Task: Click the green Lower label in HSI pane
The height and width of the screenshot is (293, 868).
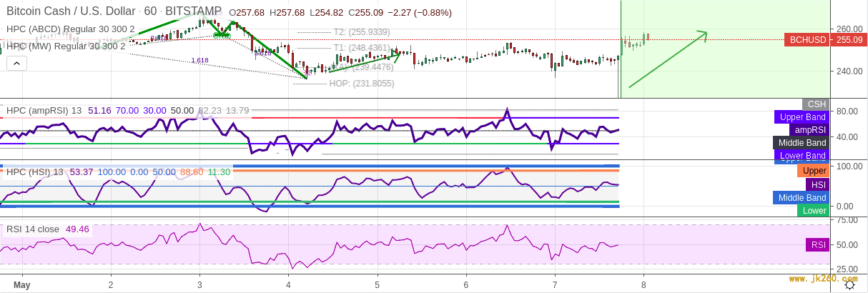Action: point(814,210)
